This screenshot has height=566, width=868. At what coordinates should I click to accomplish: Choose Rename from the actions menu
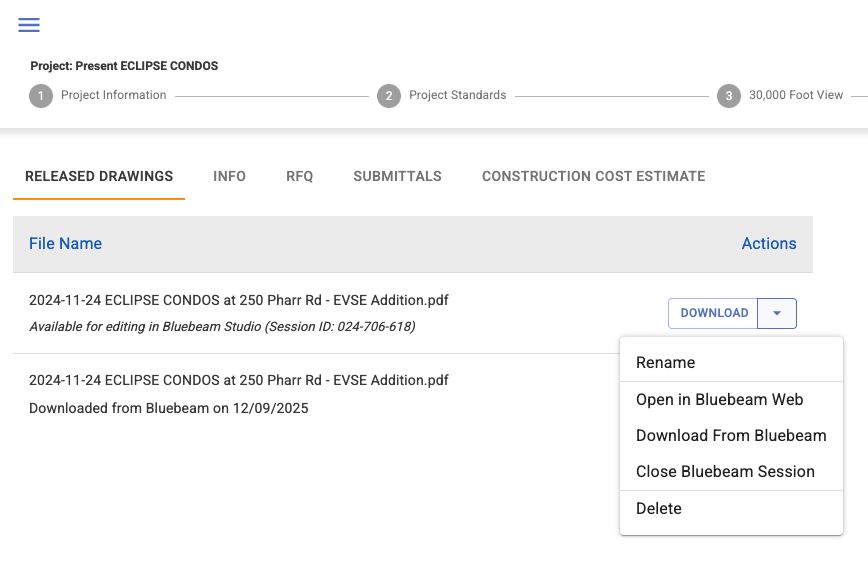pos(665,363)
